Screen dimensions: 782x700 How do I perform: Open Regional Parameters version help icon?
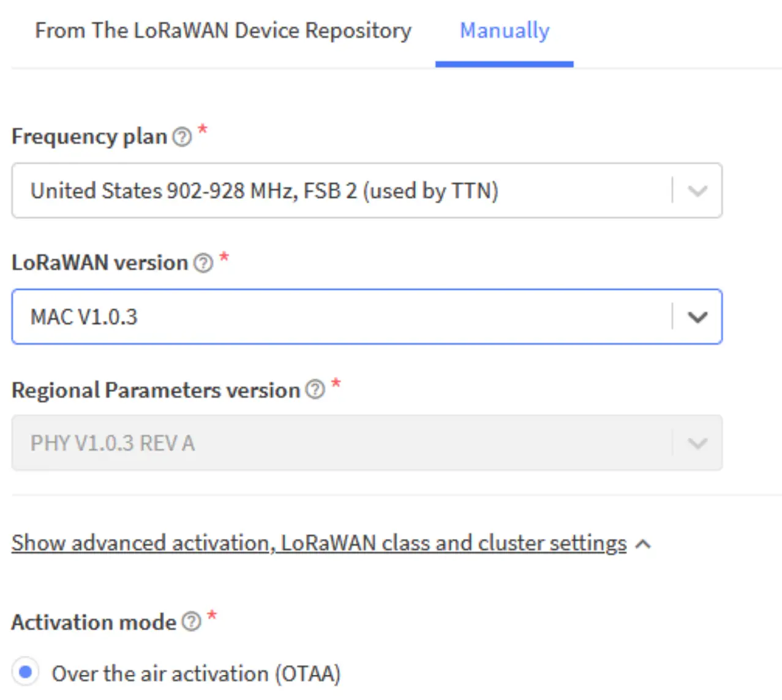(x=315, y=390)
